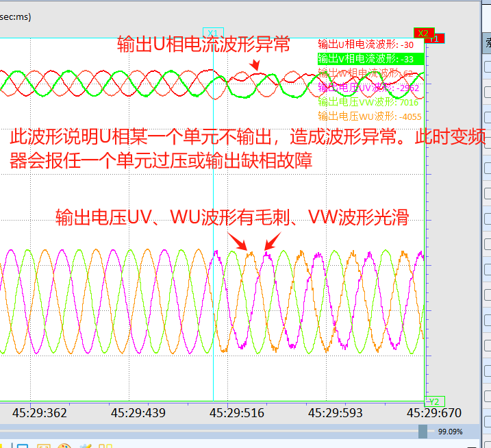Click time axis label 45:29:593
Viewport: 491px width, 448px height.
pyautogui.click(x=335, y=413)
